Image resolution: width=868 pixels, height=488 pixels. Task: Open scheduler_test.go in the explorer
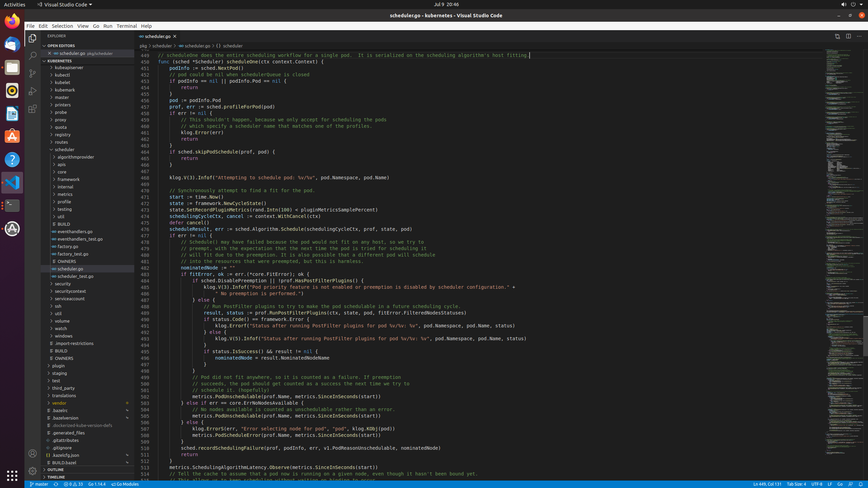click(x=87, y=276)
